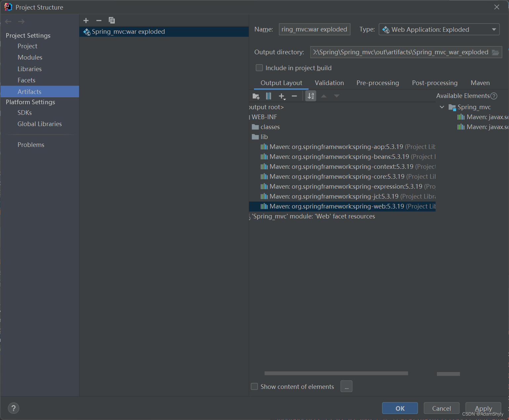The height and width of the screenshot is (420, 509).
Task: Create a new directory in the output layout
Action: click(x=256, y=96)
